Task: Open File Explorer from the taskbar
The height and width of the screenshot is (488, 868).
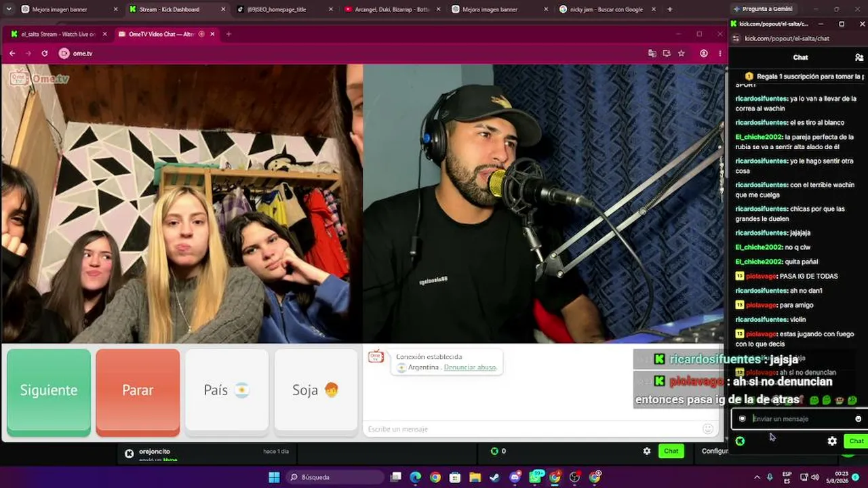Action: click(x=475, y=477)
